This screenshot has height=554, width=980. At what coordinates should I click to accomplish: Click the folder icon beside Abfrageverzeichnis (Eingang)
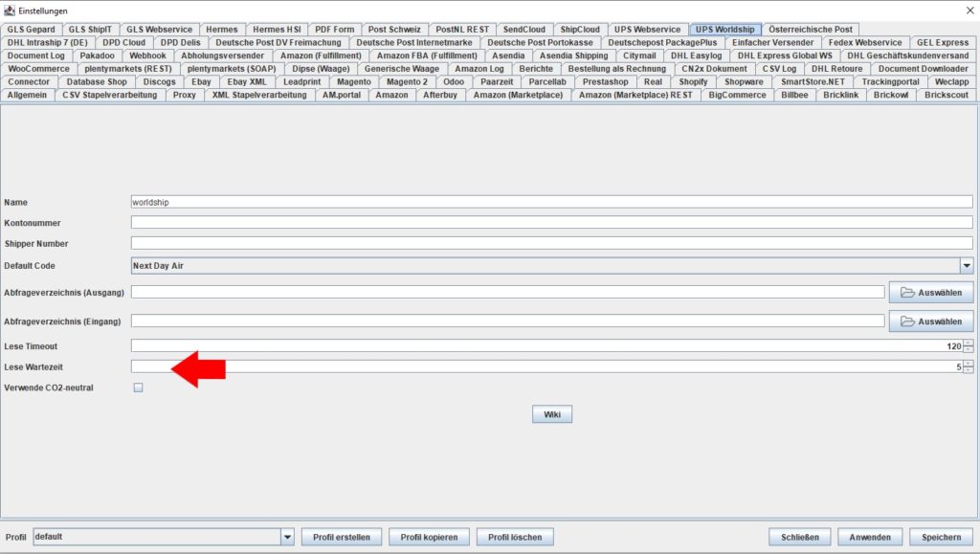click(907, 321)
